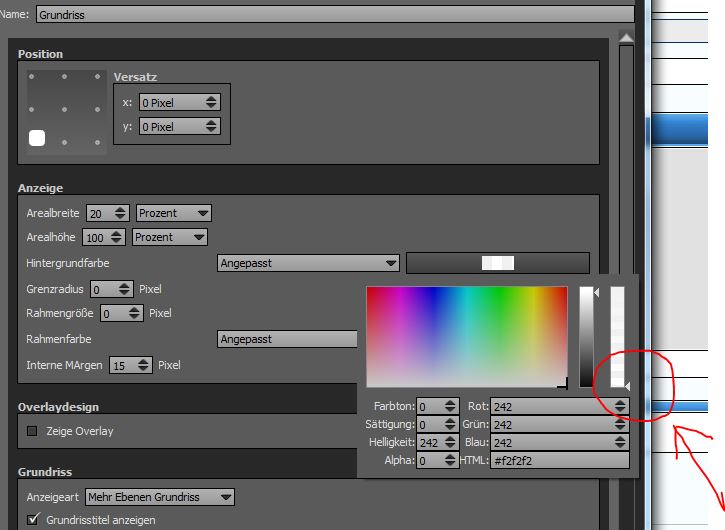Click the Interne Margen stepper arrows

(144, 365)
